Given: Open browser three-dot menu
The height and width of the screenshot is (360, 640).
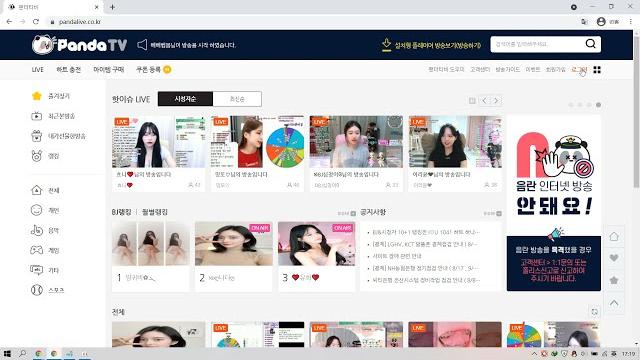Looking at the screenshot, I should tap(631, 22).
